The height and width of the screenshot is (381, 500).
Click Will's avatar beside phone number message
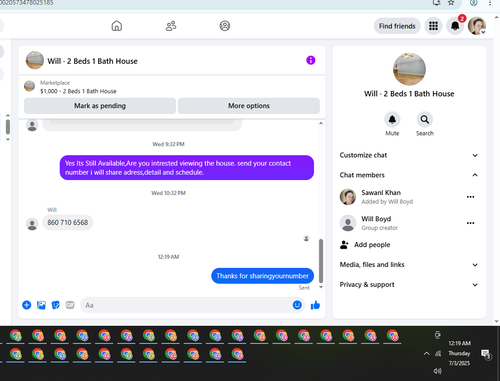(x=32, y=224)
